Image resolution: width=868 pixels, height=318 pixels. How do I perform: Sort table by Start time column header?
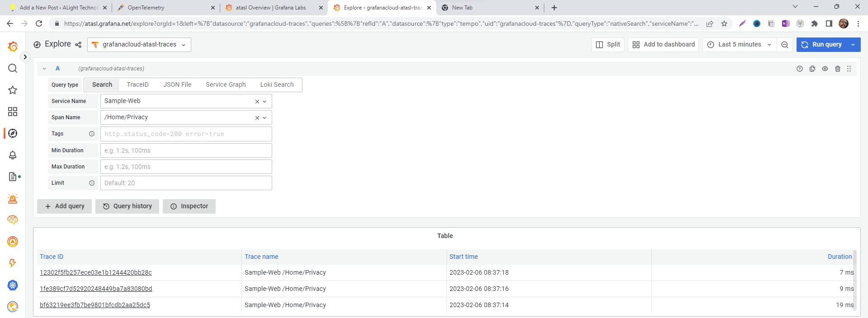pos(463,257)
